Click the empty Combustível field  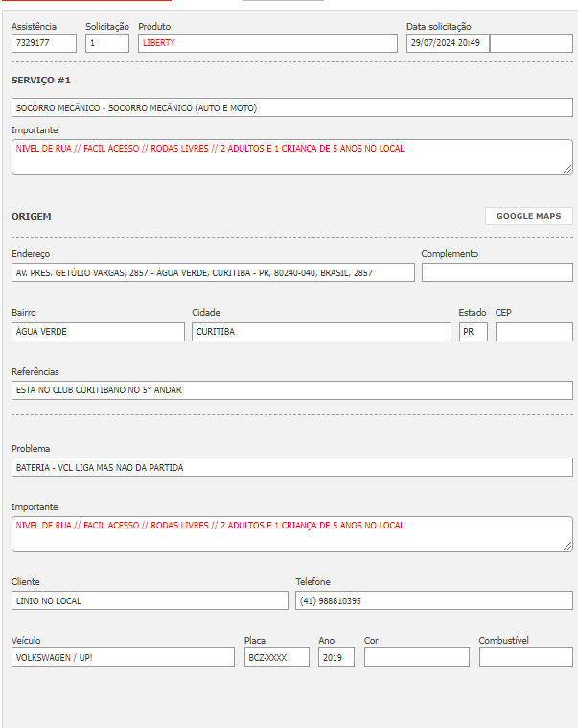pyautogui.click(x=525, y=658)
